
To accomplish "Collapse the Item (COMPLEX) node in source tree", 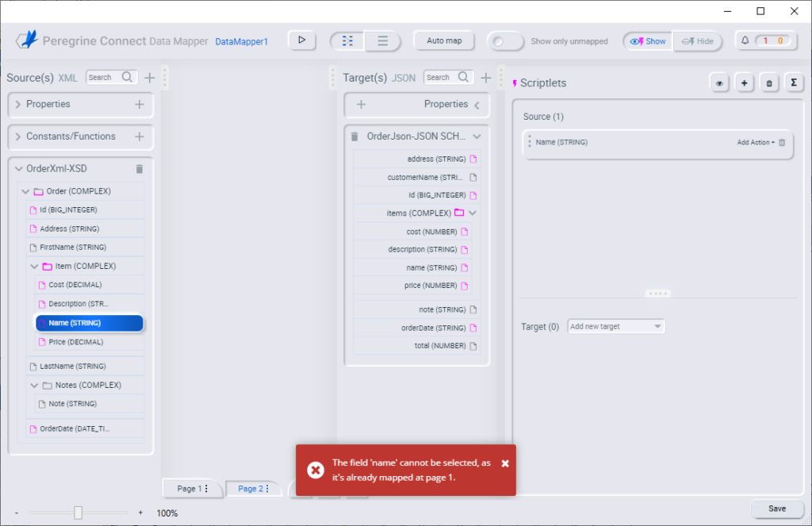I will click(x=34, y=266).
